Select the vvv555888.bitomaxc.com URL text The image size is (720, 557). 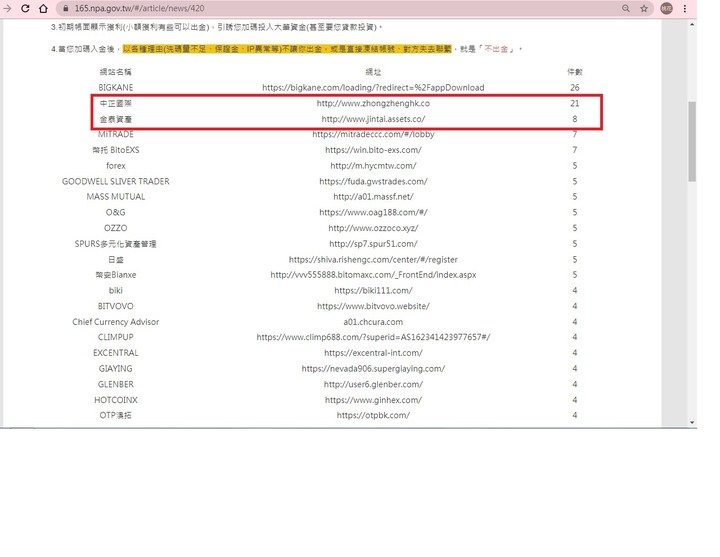pyautogui.click(x=373, y=275)
